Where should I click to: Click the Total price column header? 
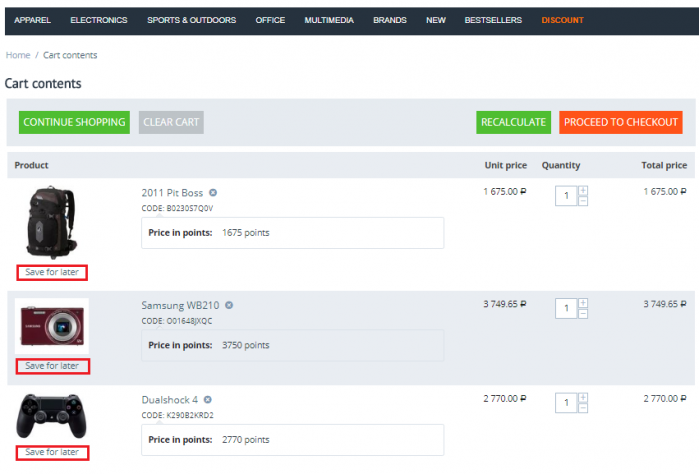(x=664, y=166)
